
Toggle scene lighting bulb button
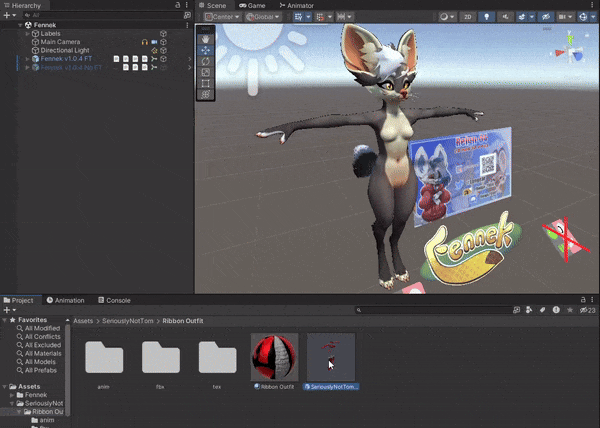pyautogui.click(x=487, y=17)
